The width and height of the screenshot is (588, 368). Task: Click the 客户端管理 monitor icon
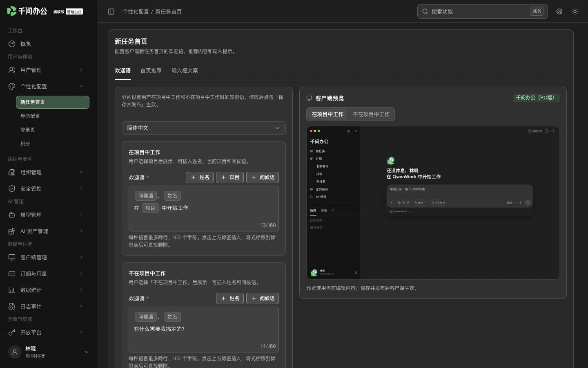click(12, 257)
